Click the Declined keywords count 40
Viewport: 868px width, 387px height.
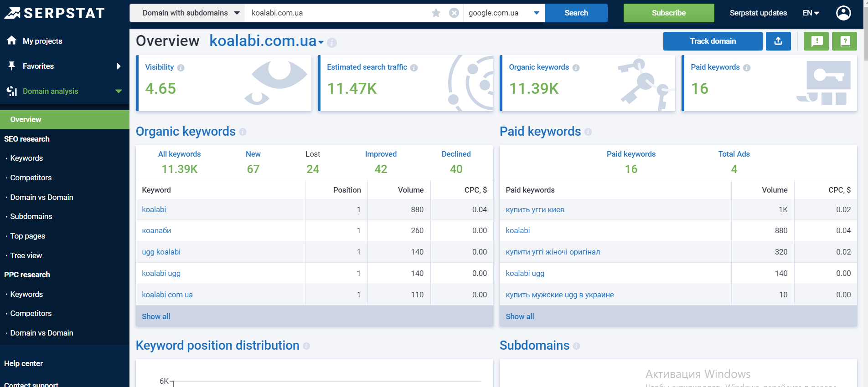pyautogui.click(x=456, y=169)
